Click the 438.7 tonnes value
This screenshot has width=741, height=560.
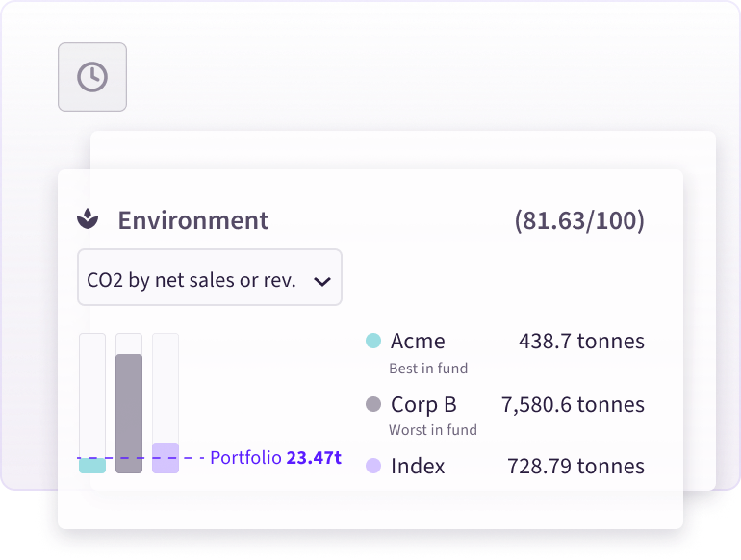pos(581,341)
